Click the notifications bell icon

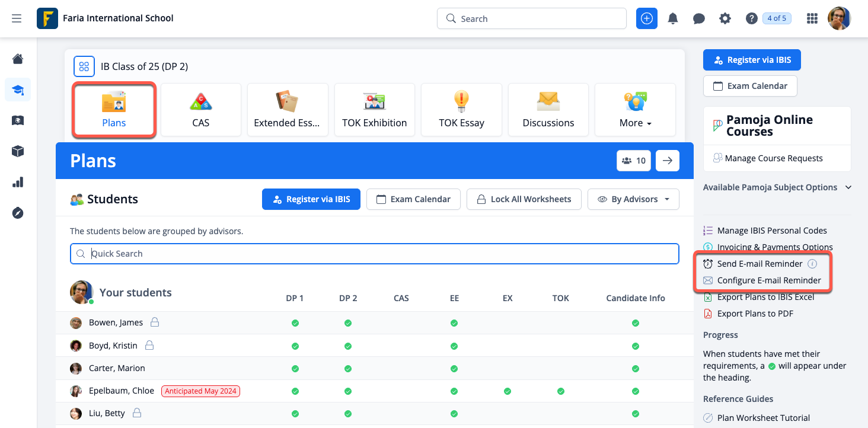[673, 18]
